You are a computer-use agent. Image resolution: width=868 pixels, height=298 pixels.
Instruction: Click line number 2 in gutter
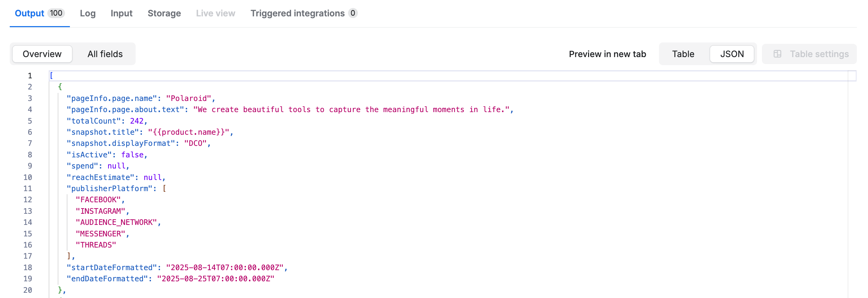(x=30, y=87)
